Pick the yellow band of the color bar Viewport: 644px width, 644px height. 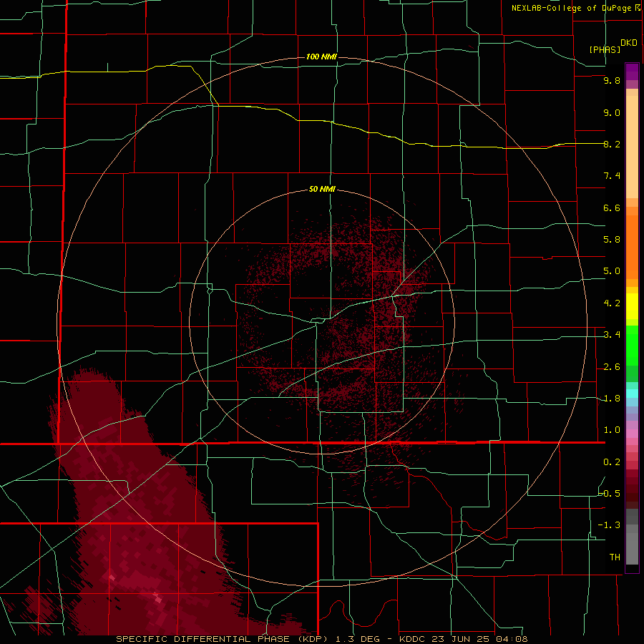632,306
